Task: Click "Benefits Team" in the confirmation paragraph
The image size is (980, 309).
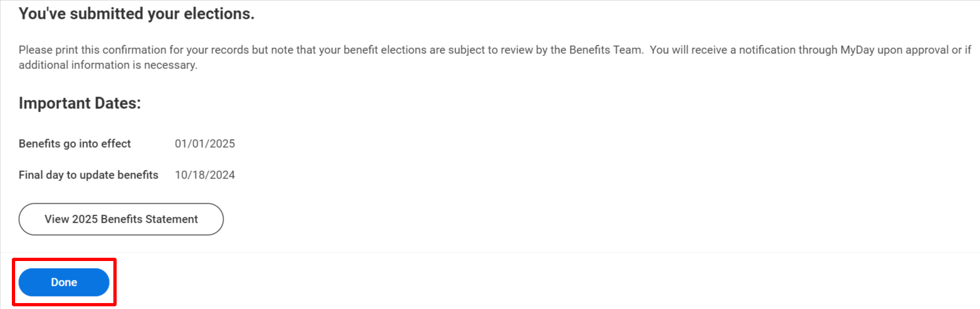Action: point(605,50)
